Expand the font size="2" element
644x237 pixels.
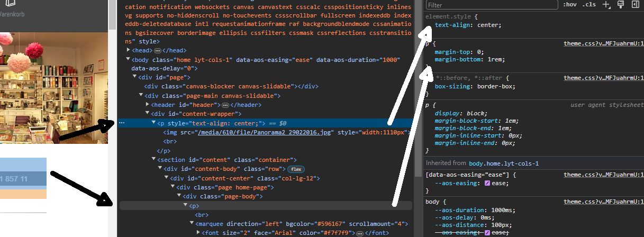pos(198,233)
